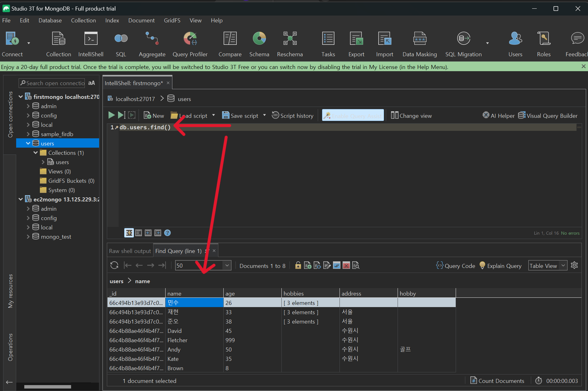Click Query Code link
This screenshot has width=588, height=391.
point(456,266)
